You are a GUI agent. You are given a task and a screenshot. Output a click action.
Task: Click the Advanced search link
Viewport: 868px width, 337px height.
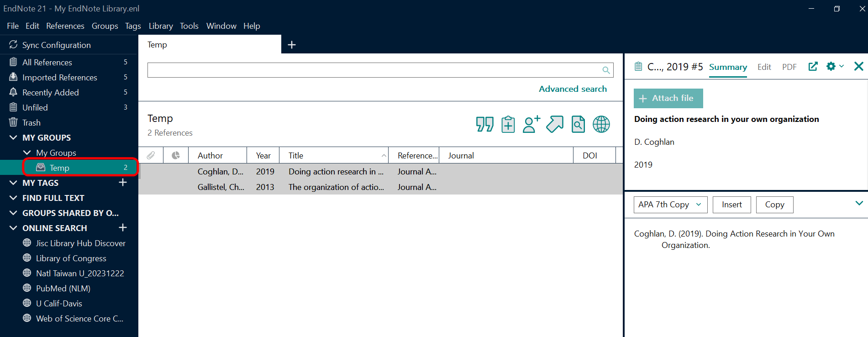pos(573,89)
